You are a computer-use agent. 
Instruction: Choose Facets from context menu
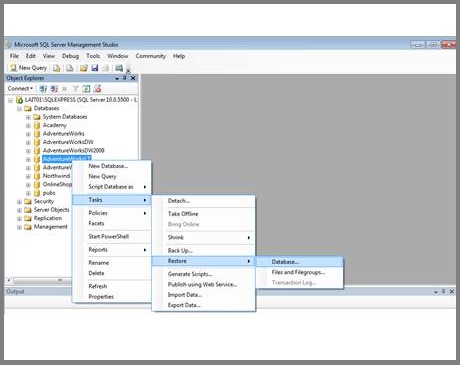tap(112, 223)
